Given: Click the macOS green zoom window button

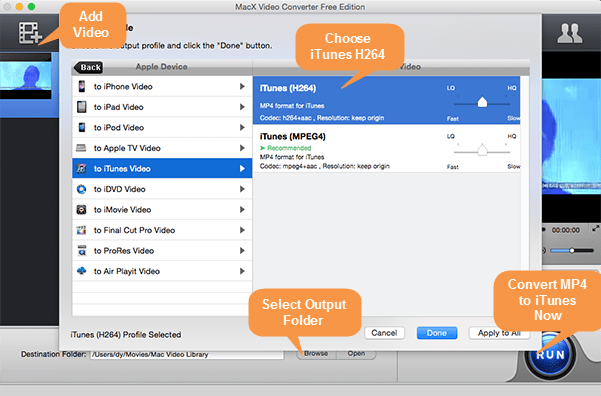Looking at the screenshot, I should pos(31,7).
